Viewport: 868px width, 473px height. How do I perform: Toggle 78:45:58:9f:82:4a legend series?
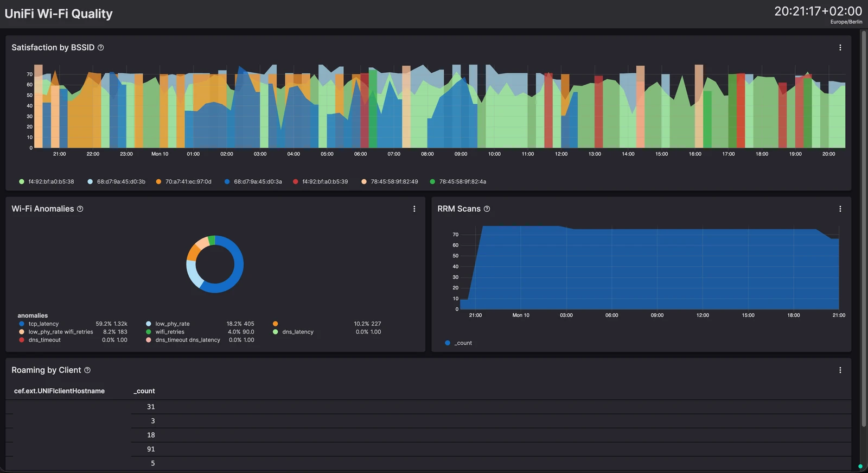458,182
